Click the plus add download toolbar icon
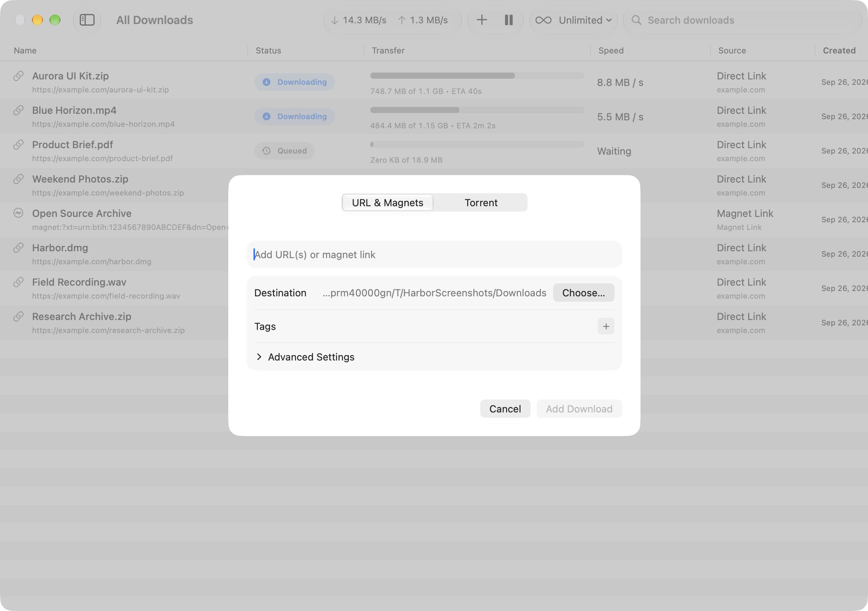Viewport: 868px width, 611px height. pyautogui.click(x=482, y=20)
